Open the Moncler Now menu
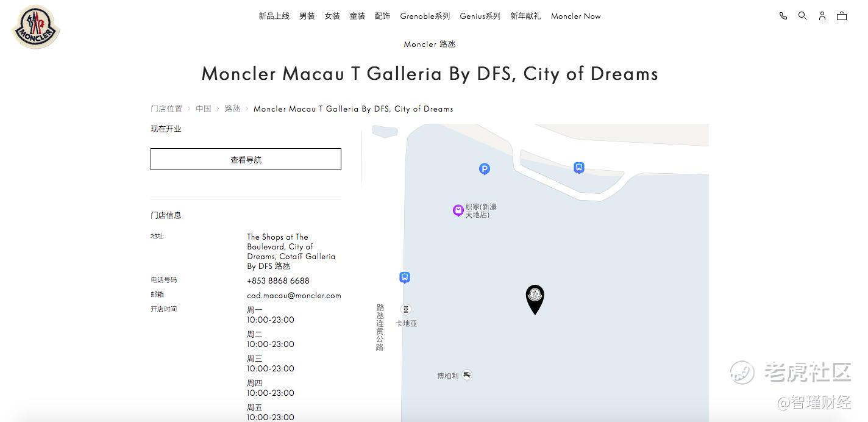 tap(576, 16)
